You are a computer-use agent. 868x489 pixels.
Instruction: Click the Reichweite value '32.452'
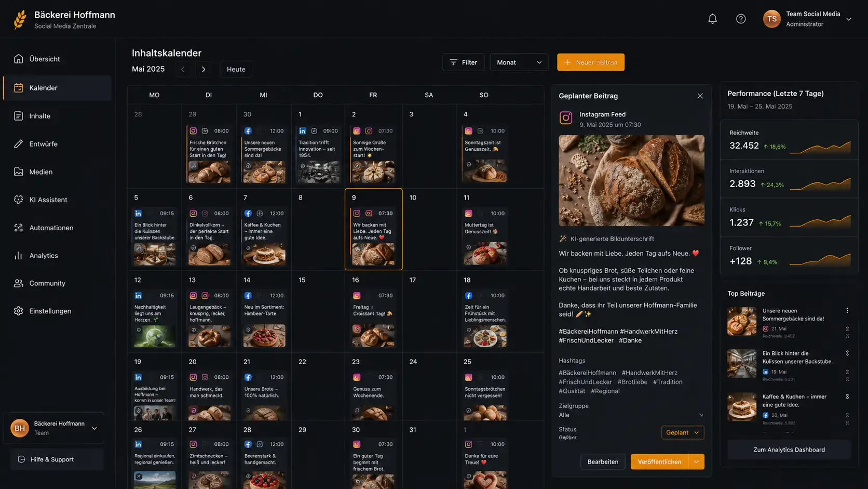pos(744,146)
